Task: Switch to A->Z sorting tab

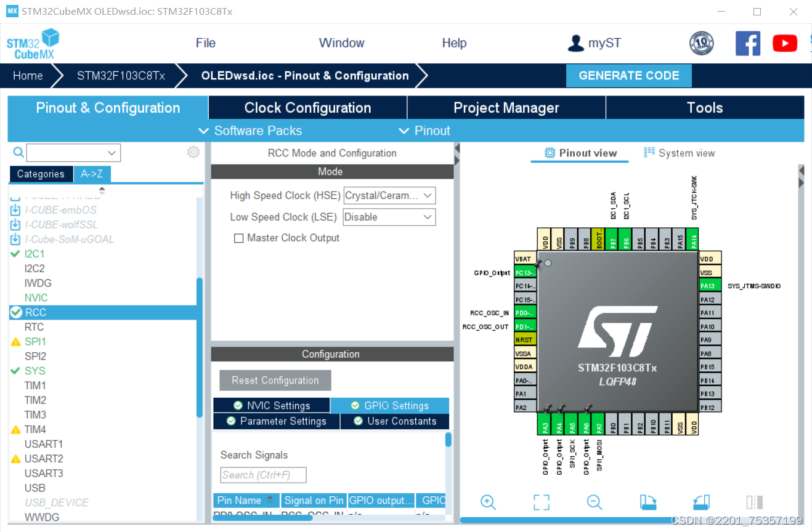Action: pos(92,174)
